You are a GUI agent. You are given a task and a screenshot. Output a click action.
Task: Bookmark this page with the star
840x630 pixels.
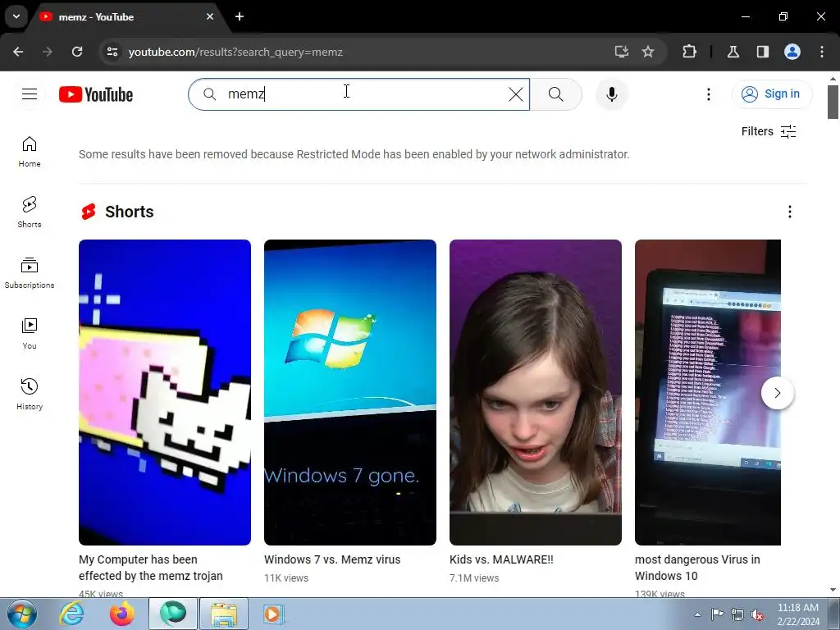coord(648,52)
